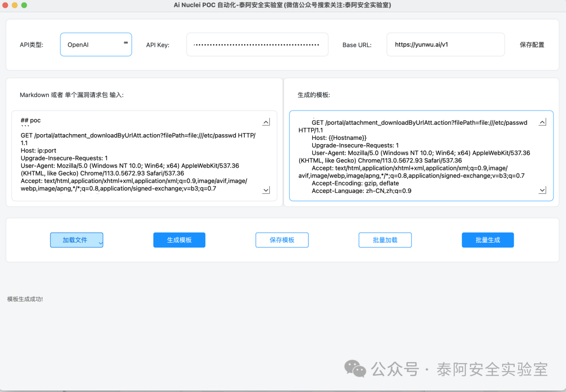
Task: Click 'Upgrade-Insecure-Requests: 1' line in input box
Action: (64, 158)
